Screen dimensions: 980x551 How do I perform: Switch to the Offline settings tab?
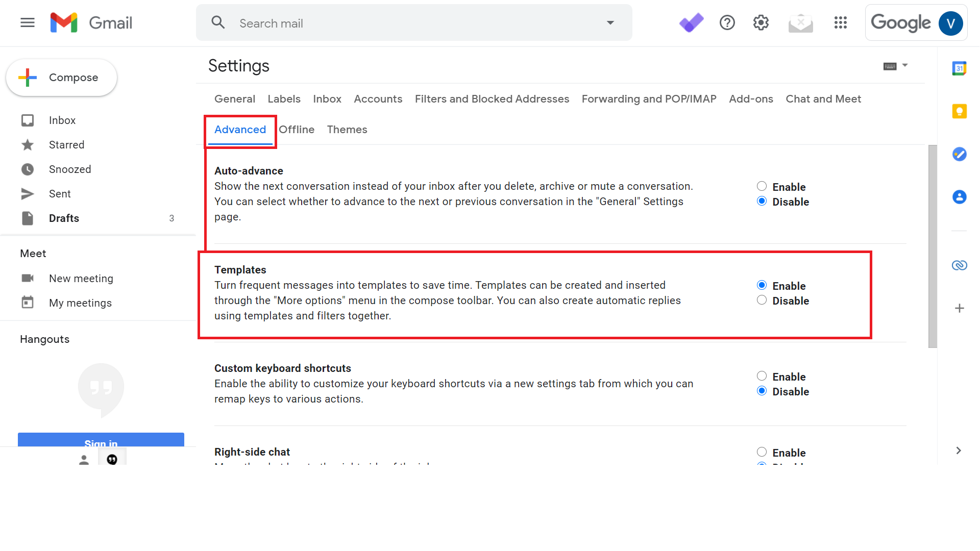[297, 129]
